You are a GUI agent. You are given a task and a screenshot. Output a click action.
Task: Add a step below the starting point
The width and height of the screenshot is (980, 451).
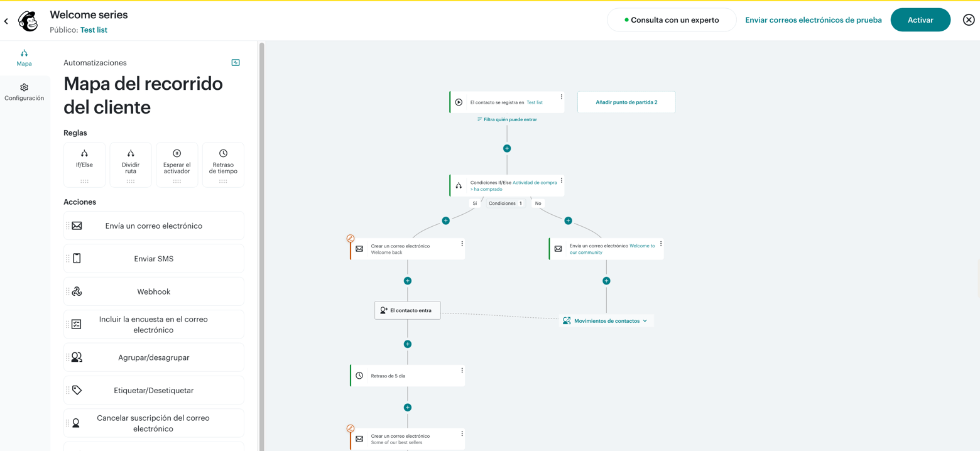point(507,148)
